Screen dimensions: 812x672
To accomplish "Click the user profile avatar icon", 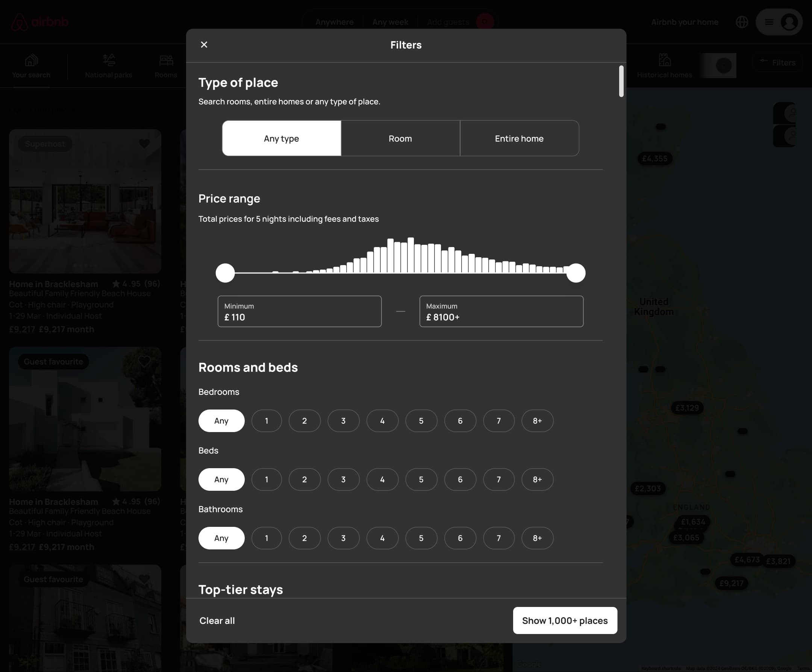I will (x=789, y=22).
